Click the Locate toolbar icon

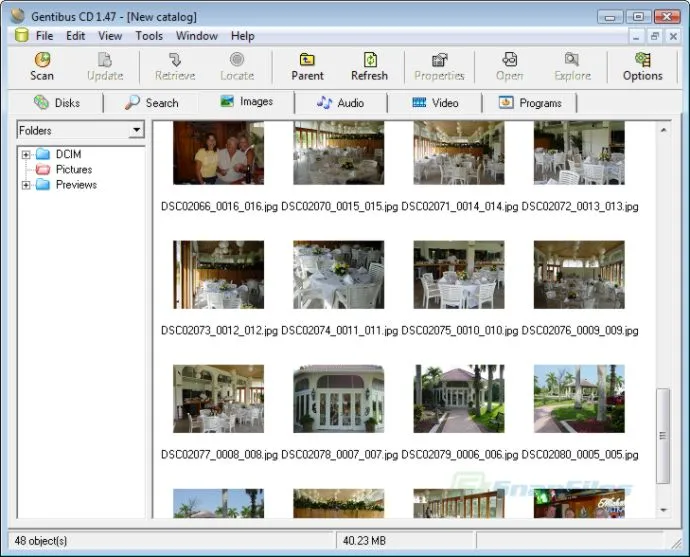tap(237, 60)
